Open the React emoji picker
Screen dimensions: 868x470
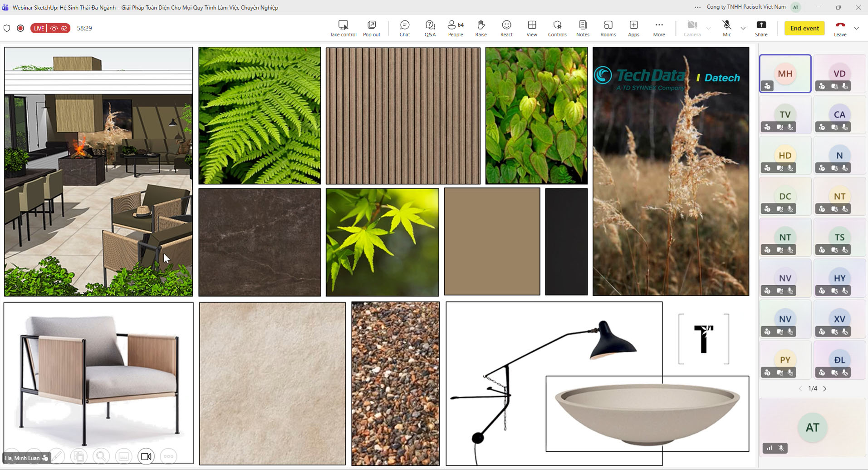pyautogui.click(x=506, y=28)
